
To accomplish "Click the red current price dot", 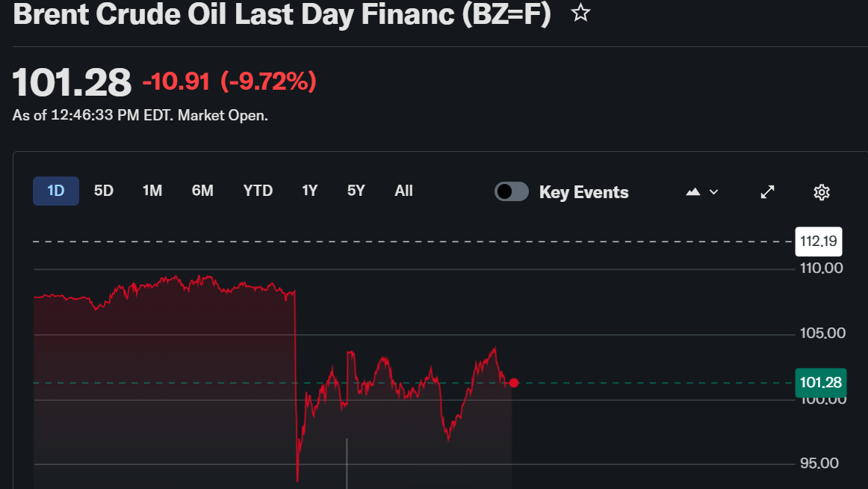I will (x=514, y=383).
